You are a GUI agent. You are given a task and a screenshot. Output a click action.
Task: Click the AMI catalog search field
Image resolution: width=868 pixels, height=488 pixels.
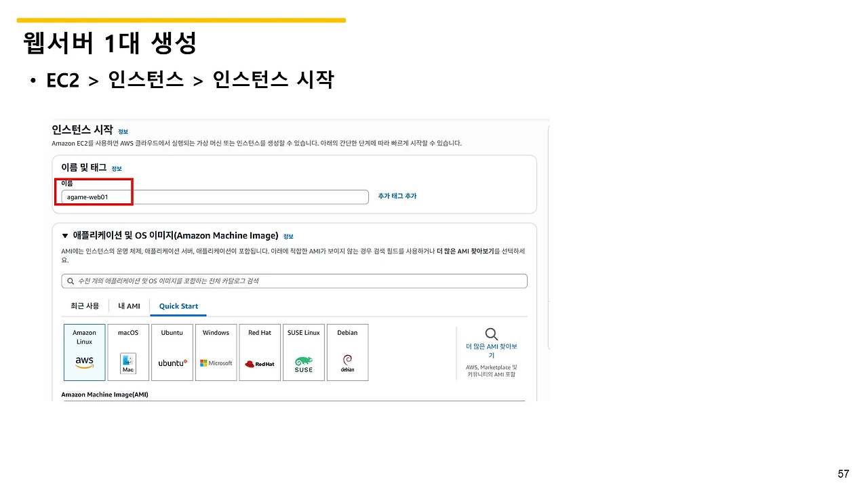click(x=294, y=281)
